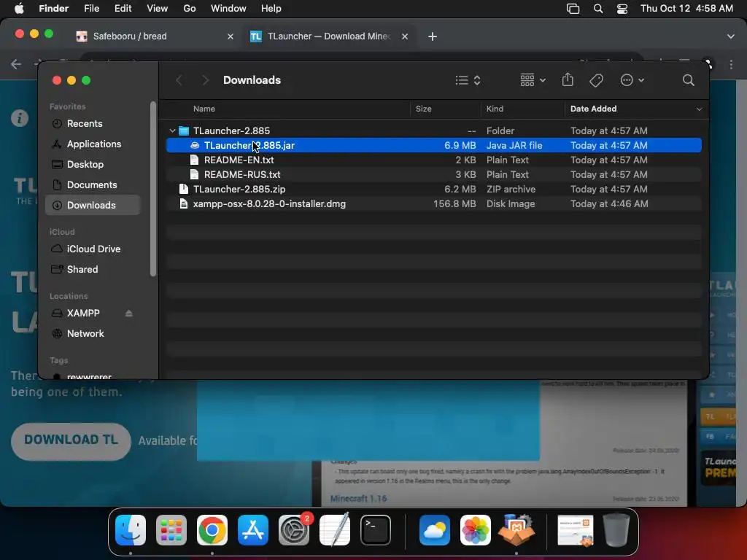Switch to Safebooru / bread Chrome tab
This screenshot has width=747, height=560.
click(x=155, y=36)
